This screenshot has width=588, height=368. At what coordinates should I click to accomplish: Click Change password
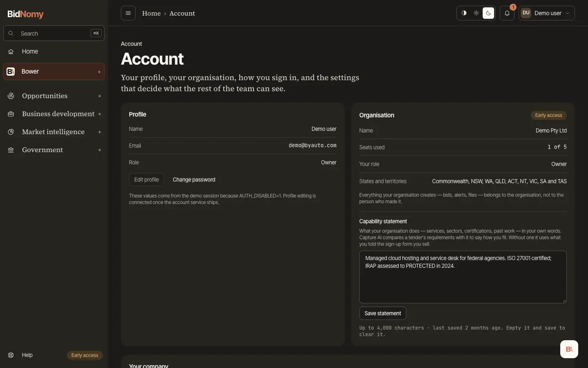[x=194, y=180]
